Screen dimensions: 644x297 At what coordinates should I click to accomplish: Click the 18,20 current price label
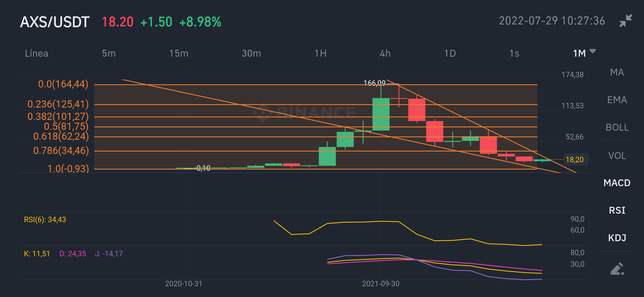[x=575, y=159]
